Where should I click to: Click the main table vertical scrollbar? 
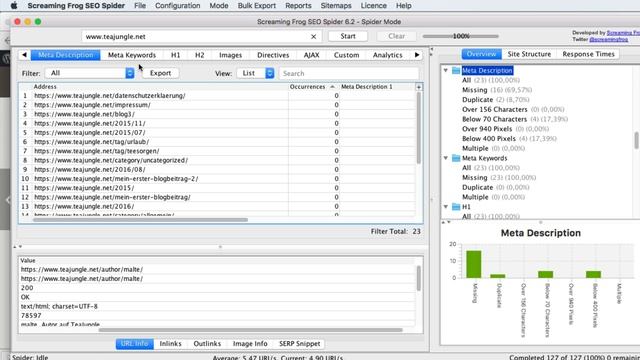419,128
